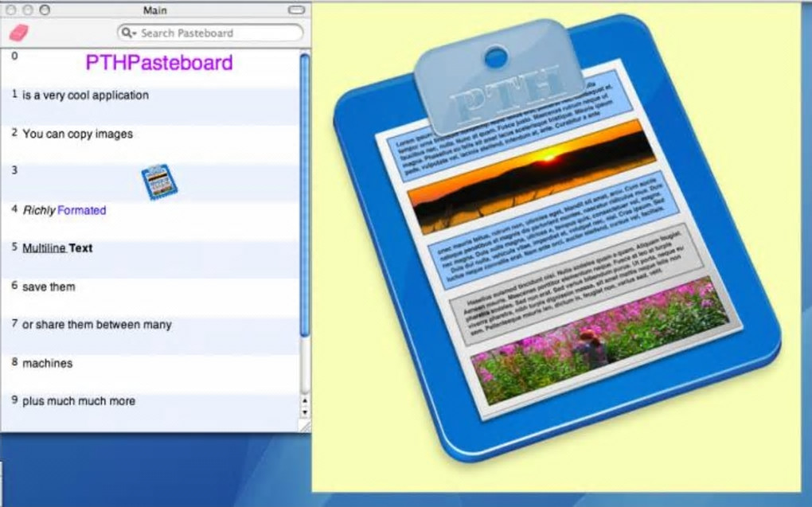
Task: Select the 'Multiline Text' entry
Action: point(150,259)
